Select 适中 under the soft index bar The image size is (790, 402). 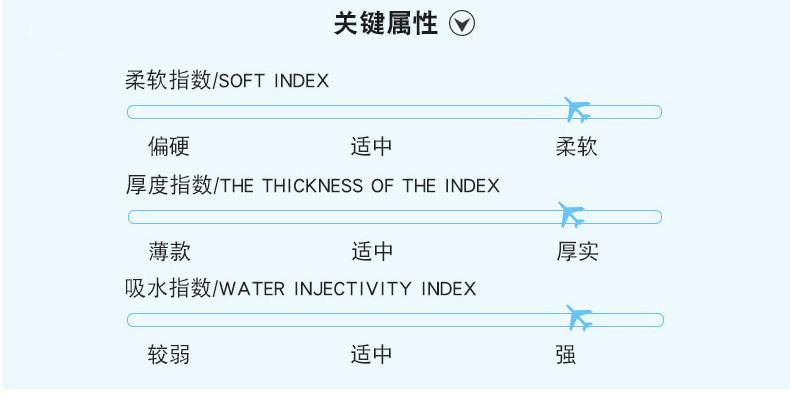372,147
